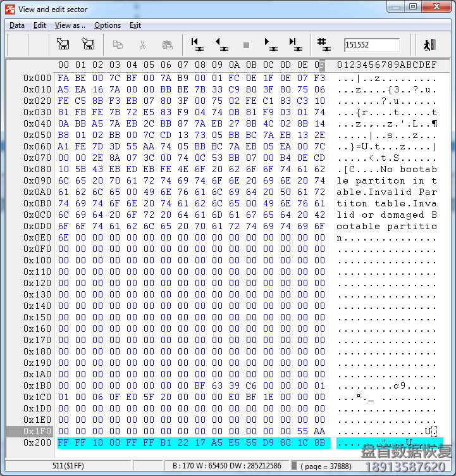
Task: Select byte FA at offset 0x000
Action: pos(63,78)
